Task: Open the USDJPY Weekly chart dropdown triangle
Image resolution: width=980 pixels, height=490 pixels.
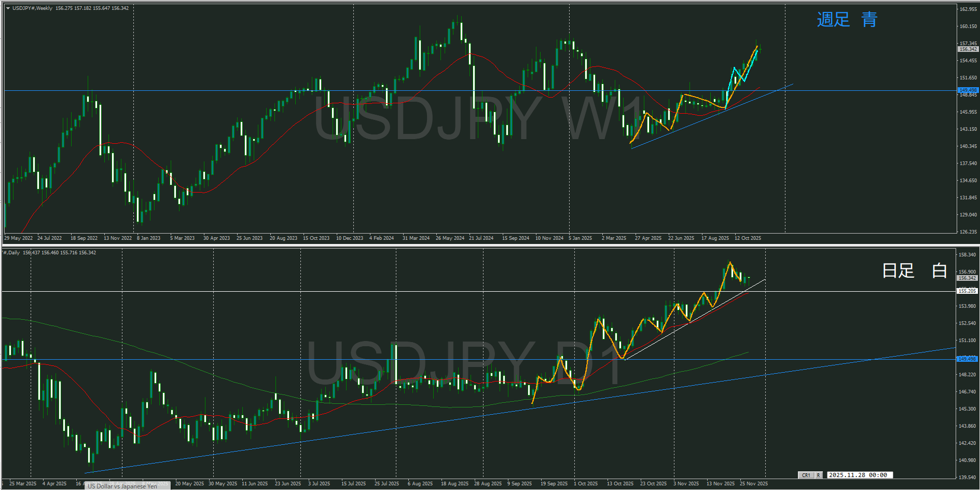Action: tap(8, 8)
